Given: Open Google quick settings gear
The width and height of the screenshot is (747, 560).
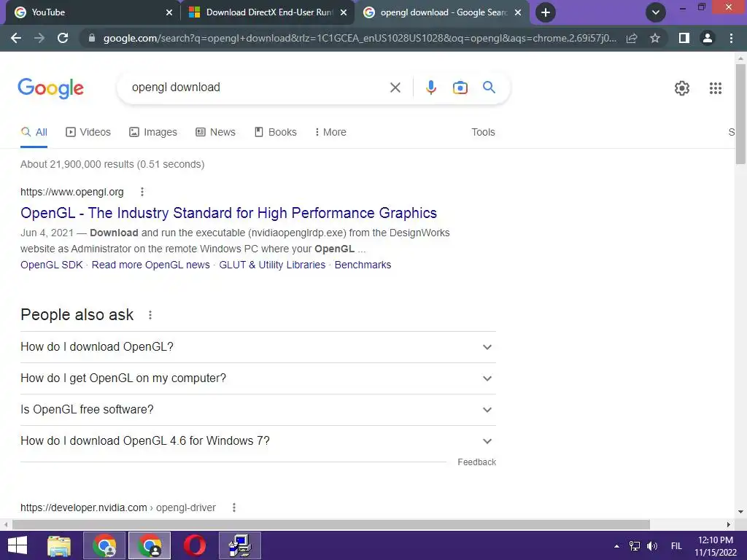Looking at the screenshot, I should pyautogui.click(x=682, y=88).
